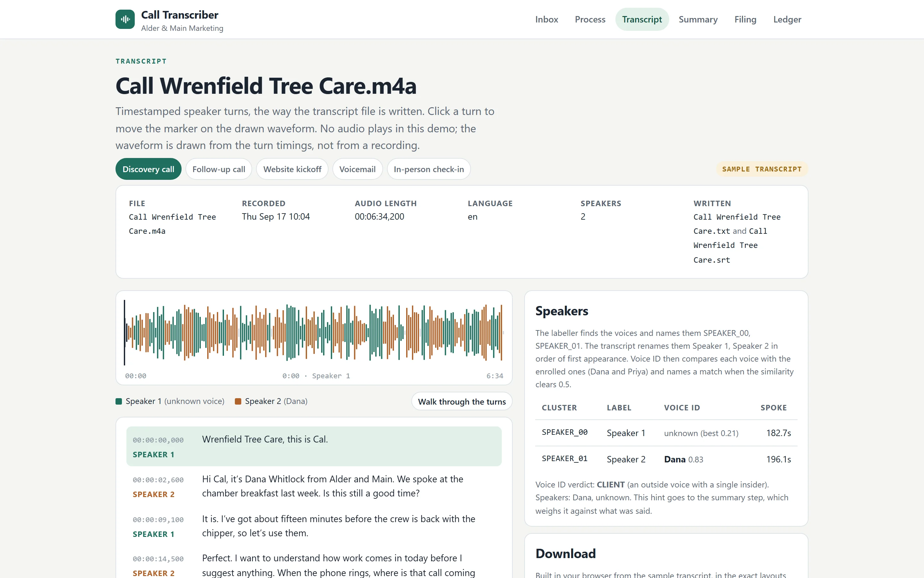The width and height of the screenshot is (924, 578).
Task: Open the Ledger tab
Action: (x=787, y=19)
